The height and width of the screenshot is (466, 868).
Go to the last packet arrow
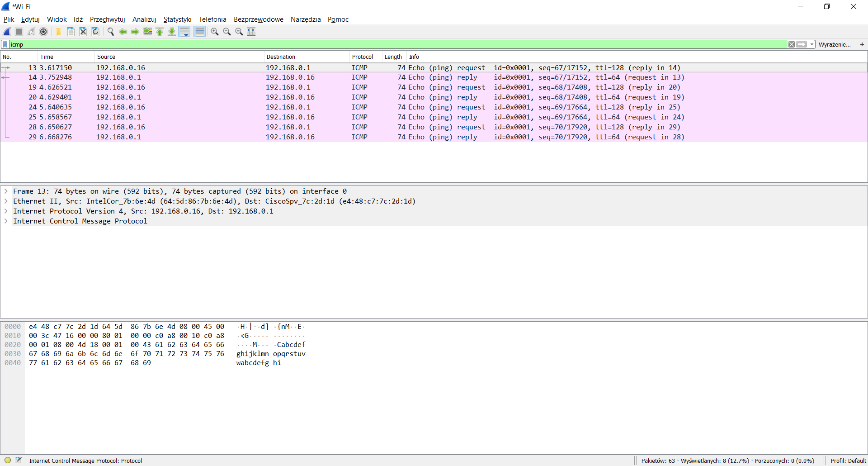point(172,32)
